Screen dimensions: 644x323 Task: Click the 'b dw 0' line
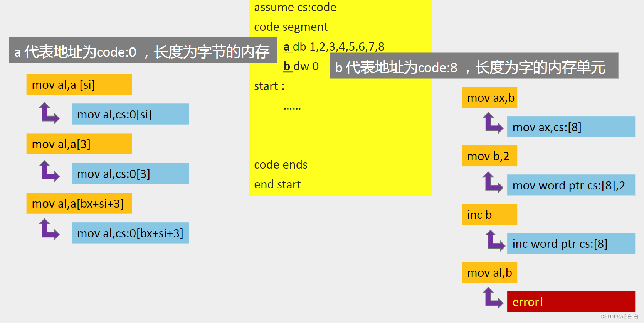(301, 66)
